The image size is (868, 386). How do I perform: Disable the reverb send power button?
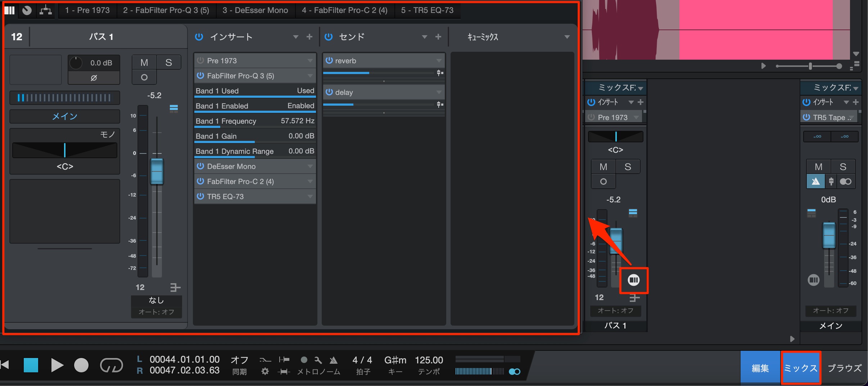pos(329,60)
